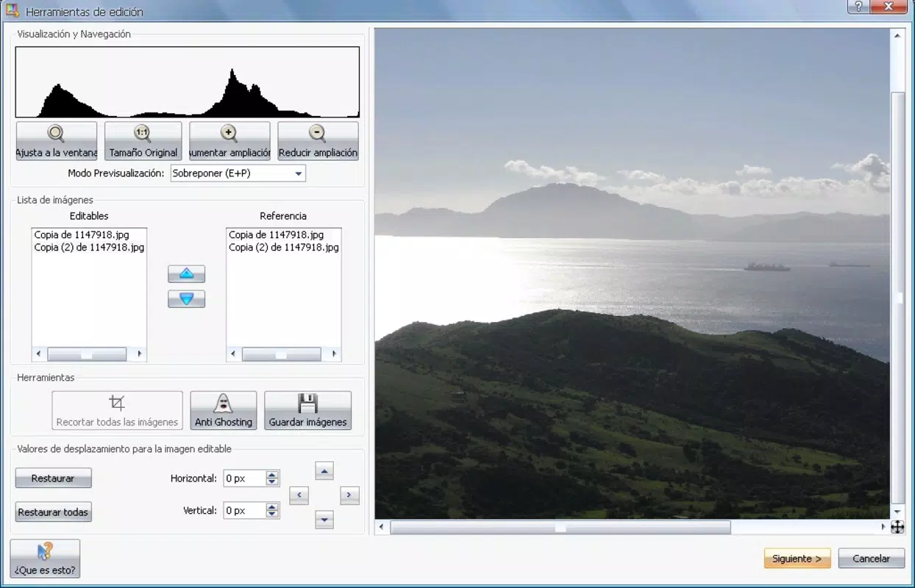Click Referencia list right scroll arrow
The image size is (915, 588).
[334, 354]
